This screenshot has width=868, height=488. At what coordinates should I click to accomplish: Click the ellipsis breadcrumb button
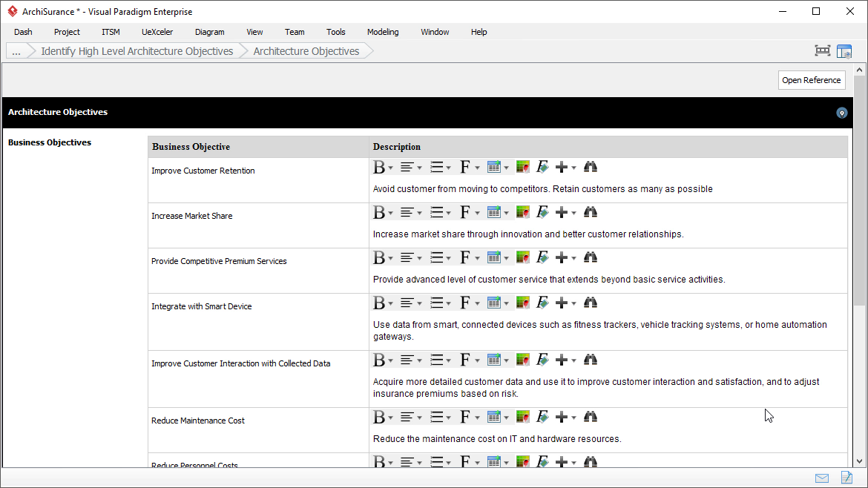point(16,51)
